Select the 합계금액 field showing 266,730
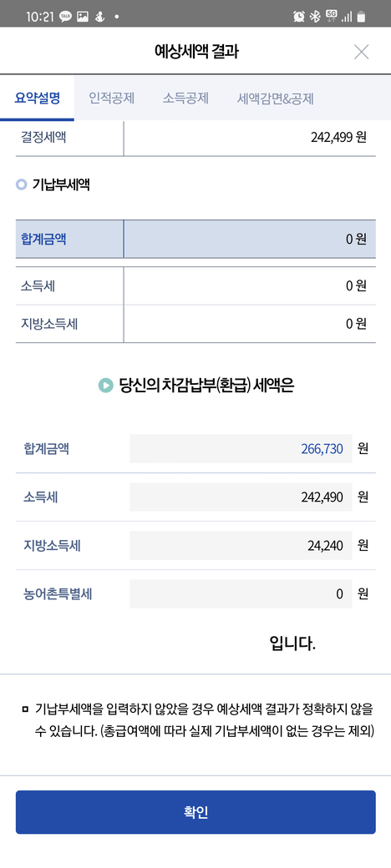 (241, 448)
